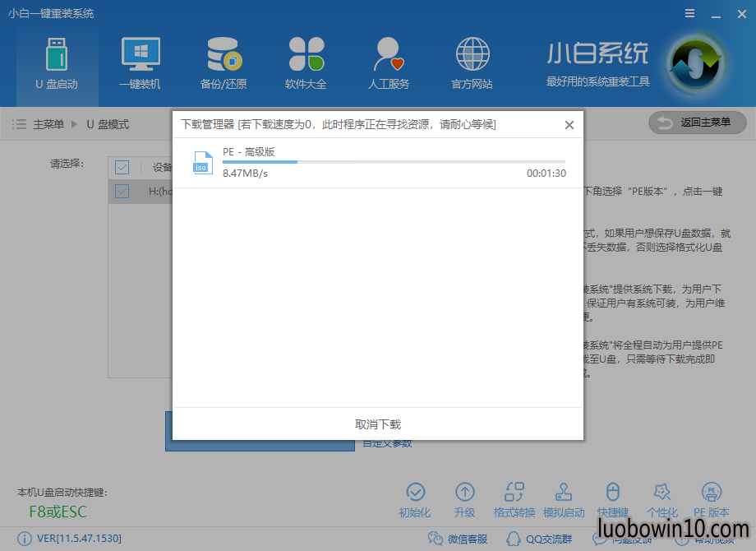Open 格式转换 tool

[514, 500]
